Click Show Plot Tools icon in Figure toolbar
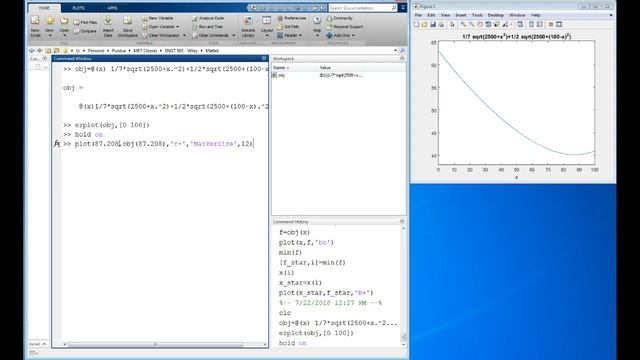 click(559, 24)
